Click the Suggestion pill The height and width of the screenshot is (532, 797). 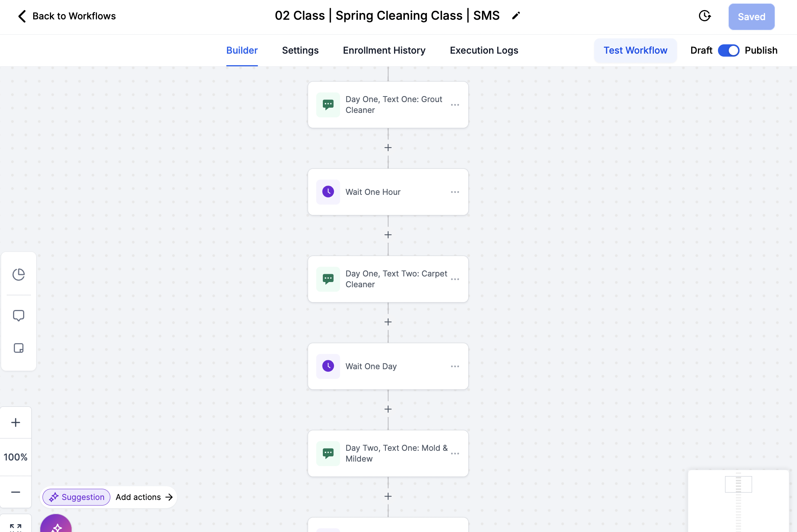(76, 497)
